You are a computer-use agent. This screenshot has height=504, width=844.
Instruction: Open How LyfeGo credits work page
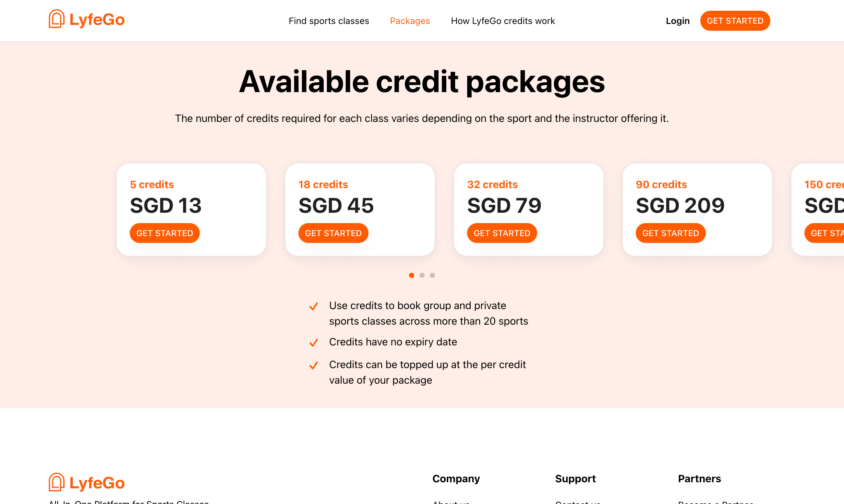[x=503, y=21]
